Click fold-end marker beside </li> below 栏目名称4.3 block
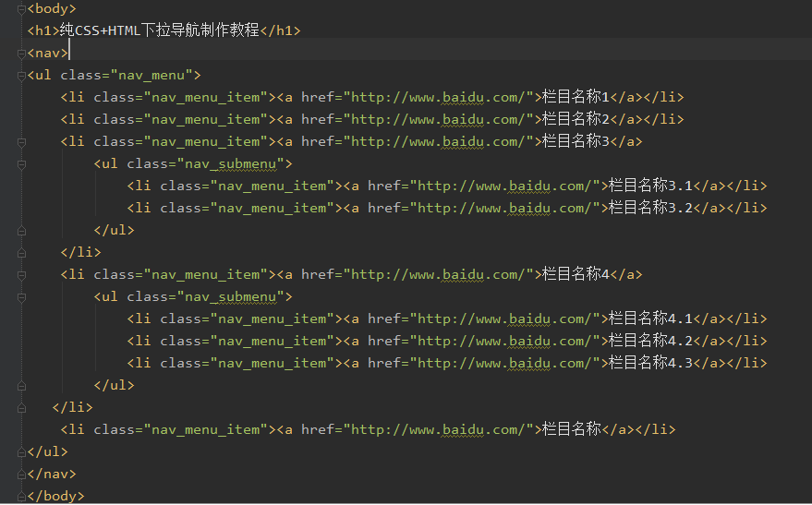Viewport: 812px width, 505px height. click(x=22, y=408)
